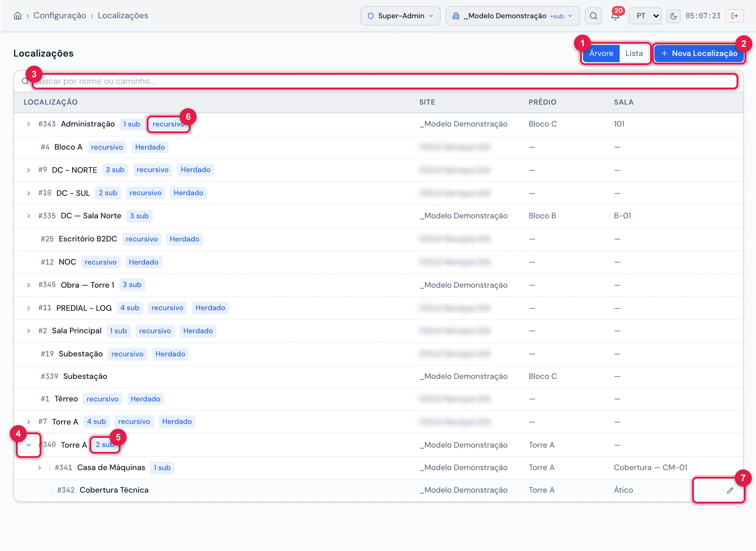Select the #339 Subestação location name

85,376
